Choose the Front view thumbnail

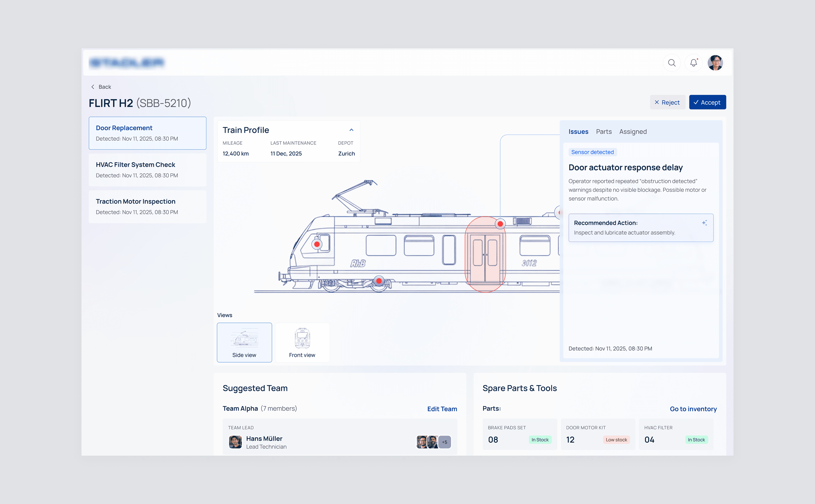click(x=302, y=342)
